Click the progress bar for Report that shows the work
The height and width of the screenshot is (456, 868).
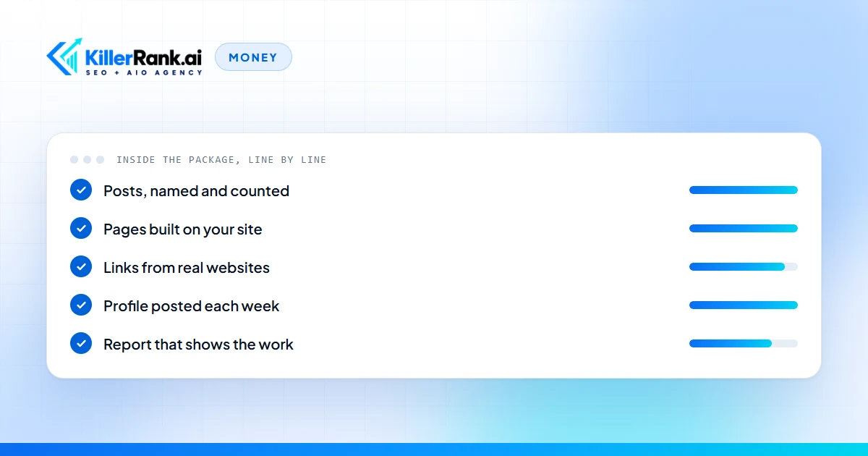(x=744, y=344)
